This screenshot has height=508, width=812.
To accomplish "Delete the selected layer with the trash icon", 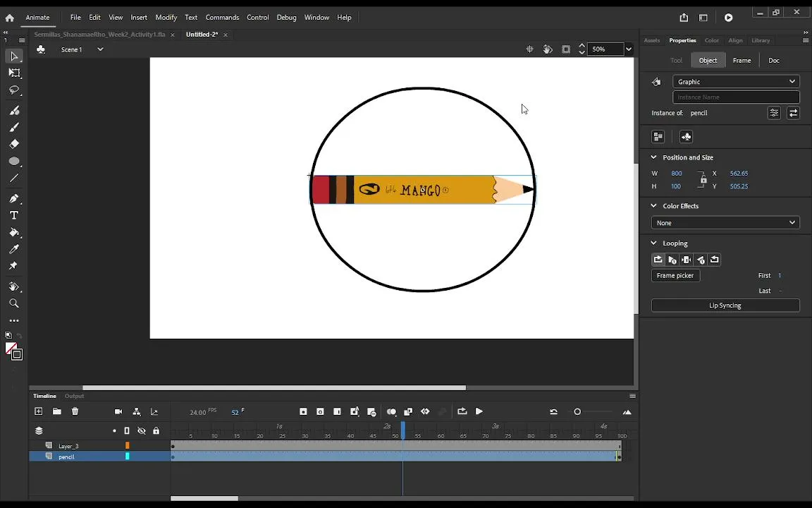I will coord(75,411).
